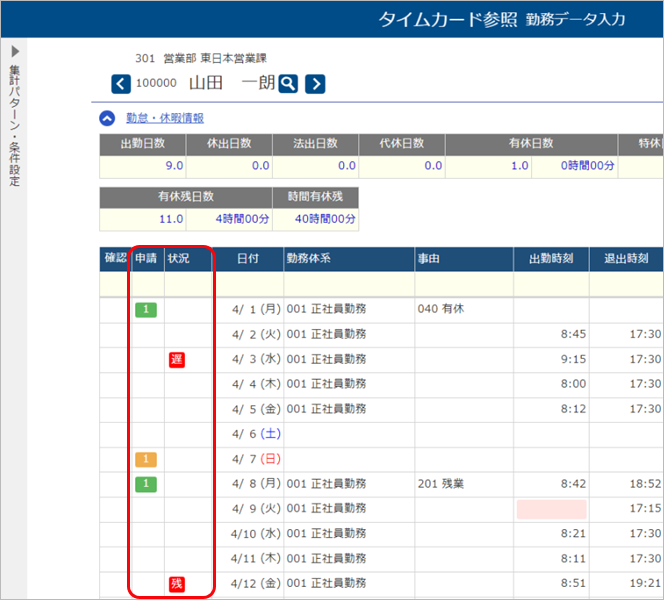Click the 時間有休残 value 40時間00分
664x600 pixels.
(x=325, y=219)
